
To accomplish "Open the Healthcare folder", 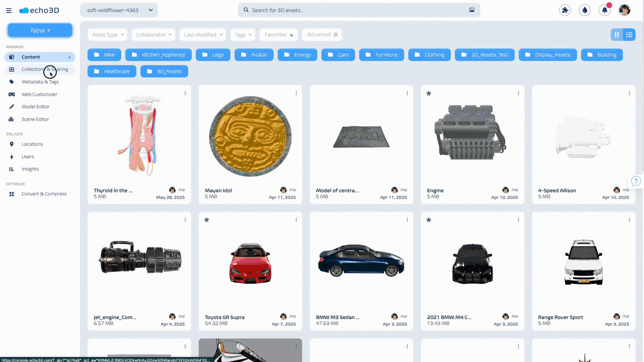I will (x=112, y=71).
